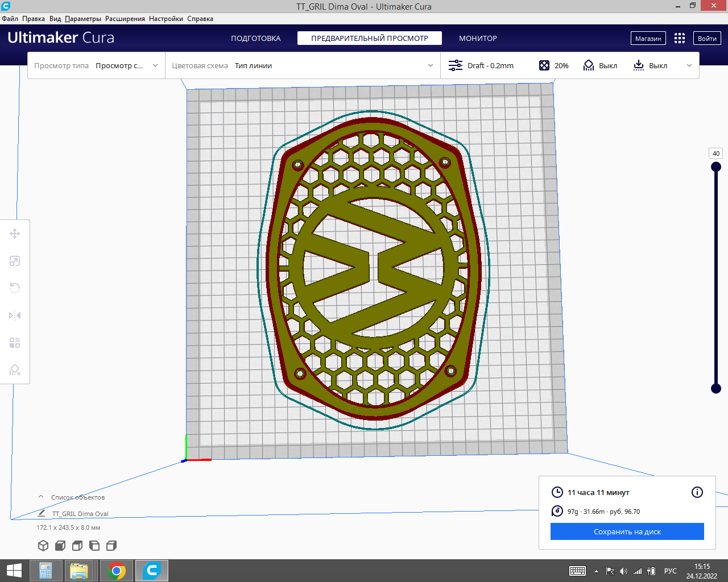Open the Вид menu
The image size is (728, 582).
coord(55,19)
